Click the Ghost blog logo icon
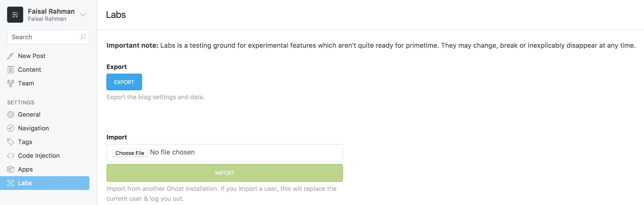 (x=15, y=15)
